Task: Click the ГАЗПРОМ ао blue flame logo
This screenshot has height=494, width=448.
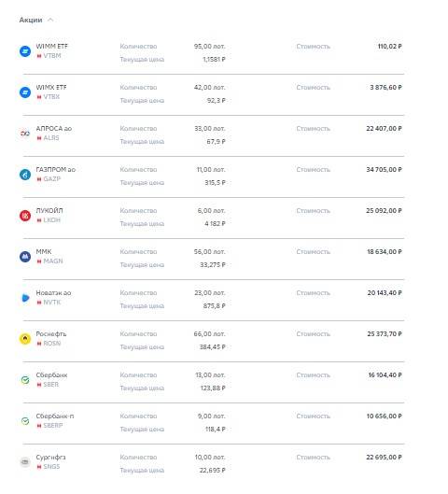Action: tap(25, 175)
